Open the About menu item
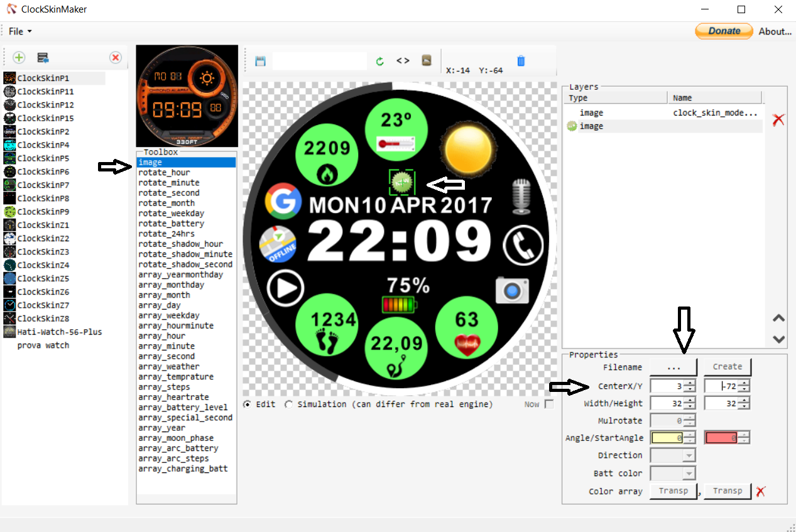 (x=775, y=31)
